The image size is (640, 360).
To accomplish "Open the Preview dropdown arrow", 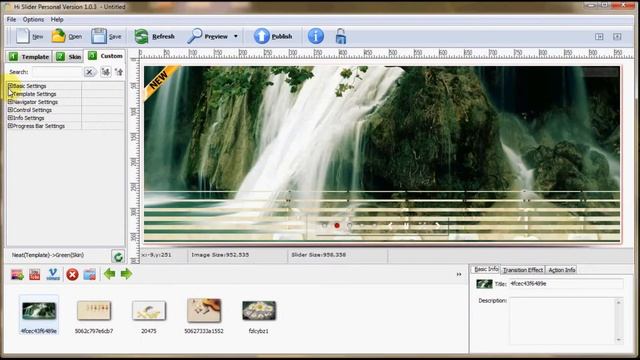I will [x=236, y=36].
